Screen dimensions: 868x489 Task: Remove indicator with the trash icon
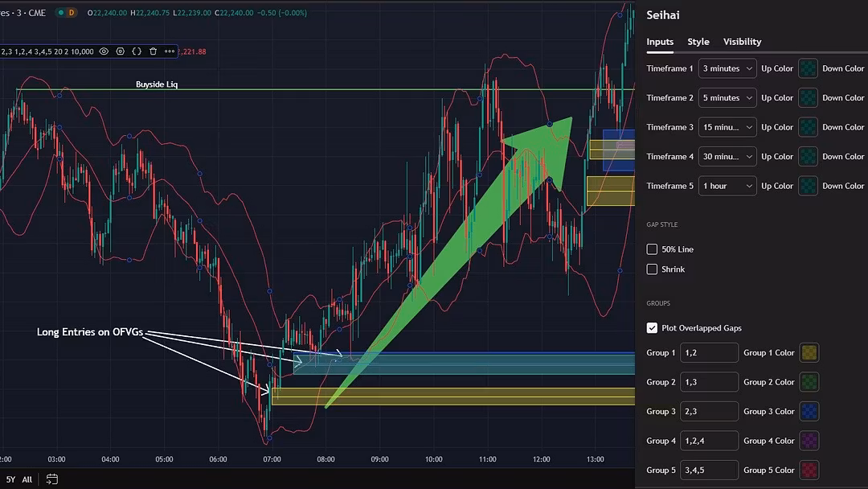154,51
